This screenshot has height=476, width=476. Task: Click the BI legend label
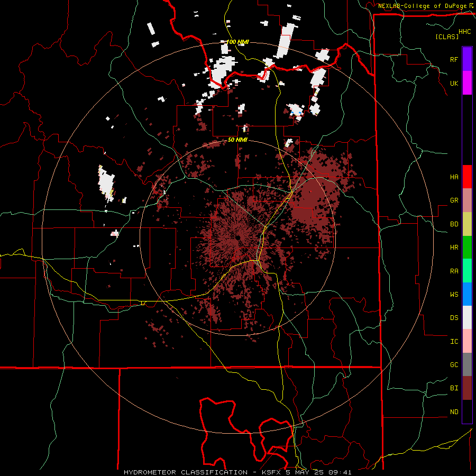tap(454, 388)
